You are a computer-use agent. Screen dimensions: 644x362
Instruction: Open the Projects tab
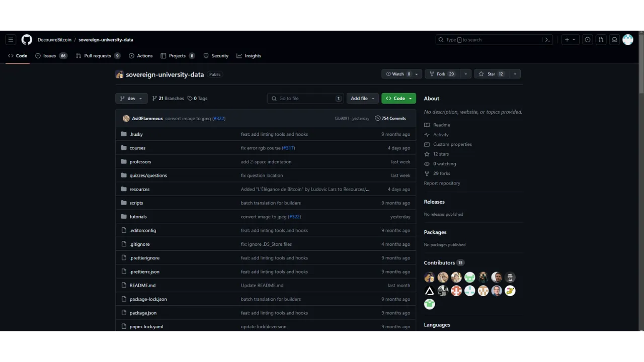[178, 56]
